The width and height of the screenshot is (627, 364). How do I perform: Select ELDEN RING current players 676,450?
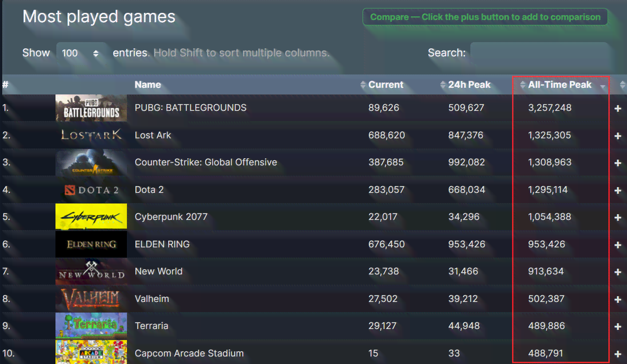[386, 244]
